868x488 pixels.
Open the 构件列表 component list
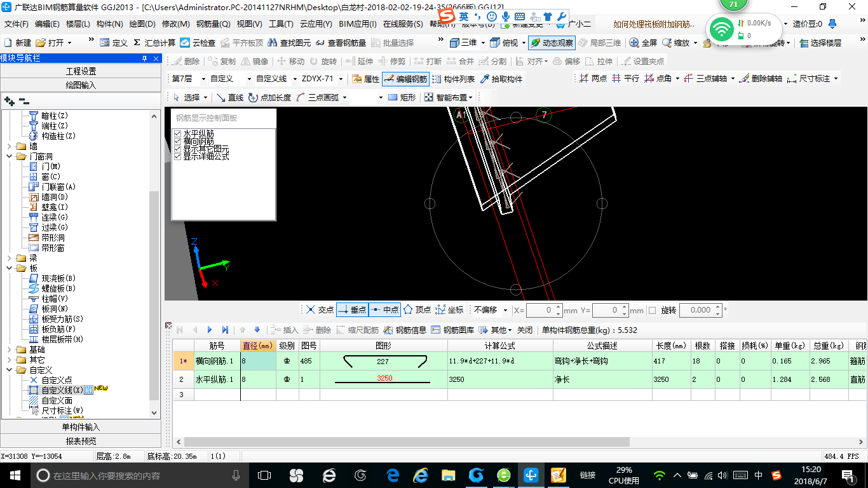452,79
